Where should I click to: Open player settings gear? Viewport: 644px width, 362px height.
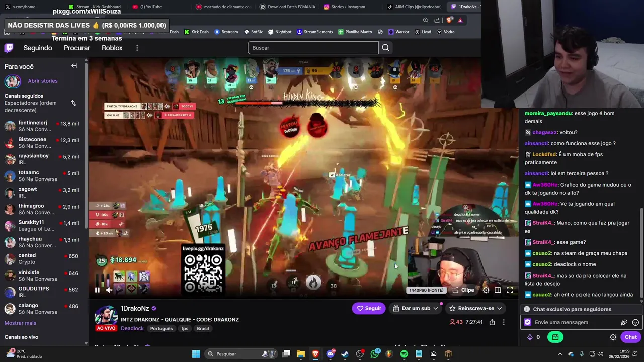(486, 290)
